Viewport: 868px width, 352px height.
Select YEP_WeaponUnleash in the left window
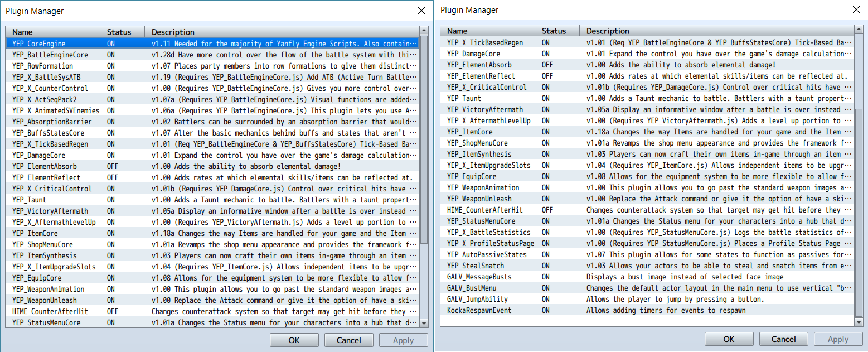tap(212, 300)
